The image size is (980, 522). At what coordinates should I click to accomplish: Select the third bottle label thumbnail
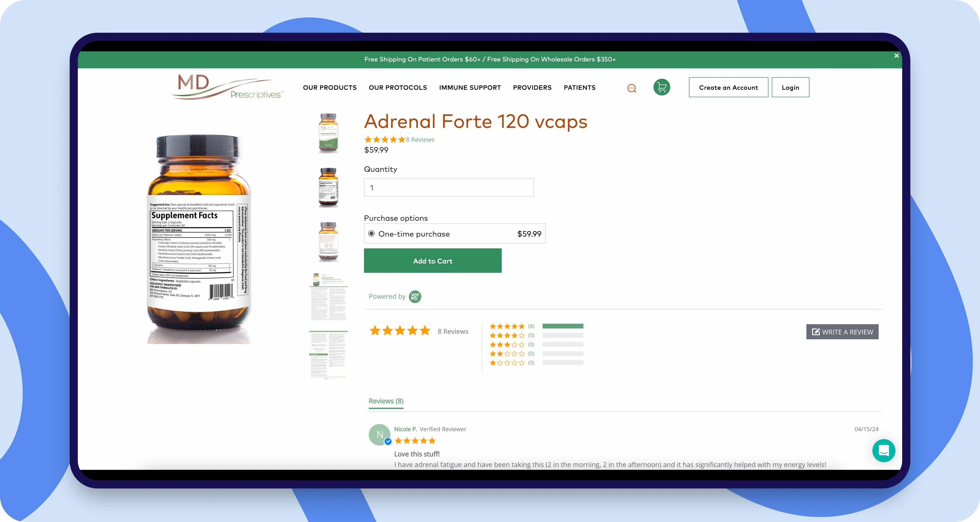(328, 241)
